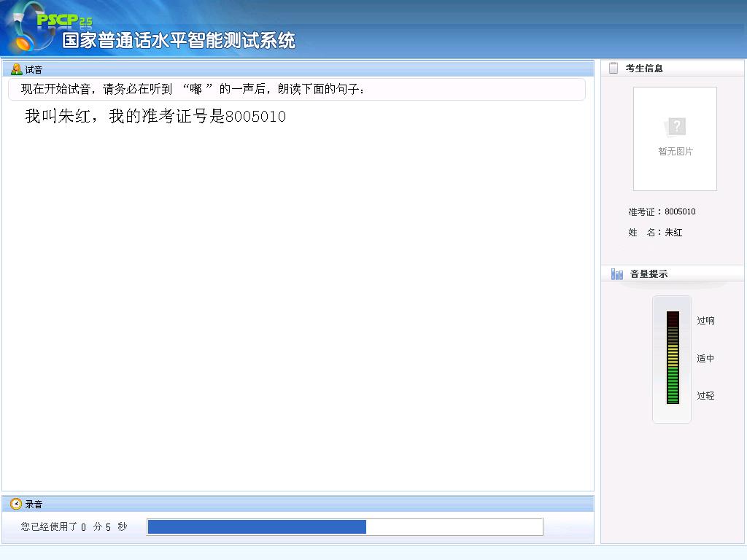This screenshot has width=747, height=560.
Task: Click the 适中 volume label
Action: [x=705, y=359]
